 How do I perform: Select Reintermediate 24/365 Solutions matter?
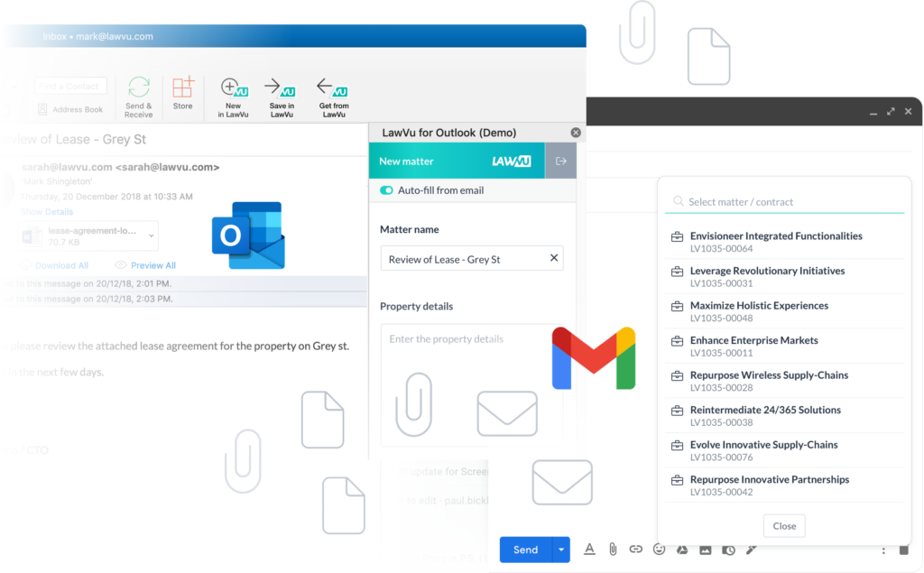(x=784, y=416)
